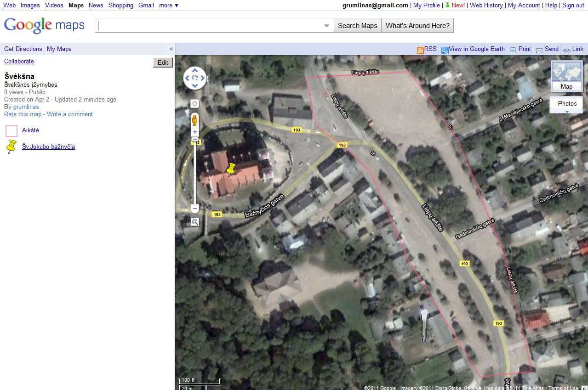Zoom out with the minus button
The height and width of the screenshot is (390, 588).
point(194,209)
